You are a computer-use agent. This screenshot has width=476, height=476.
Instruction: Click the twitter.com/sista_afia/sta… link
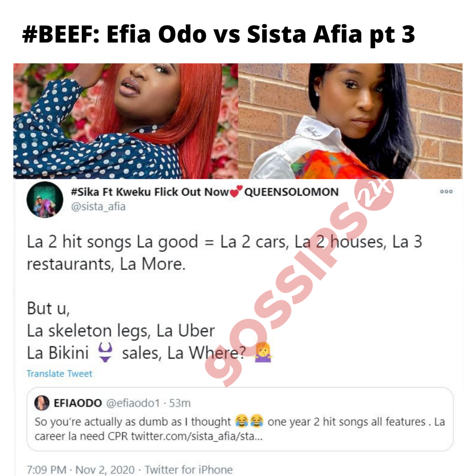(x=197, y=436)
